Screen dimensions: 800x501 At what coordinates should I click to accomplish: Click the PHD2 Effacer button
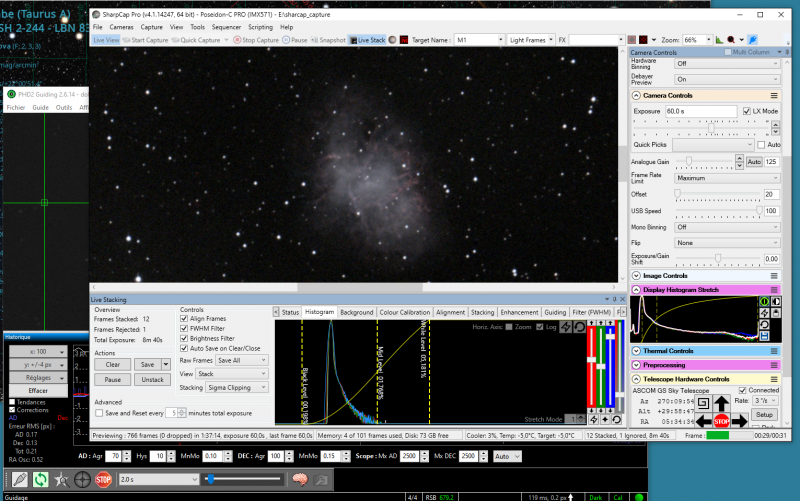pos(38,391)
